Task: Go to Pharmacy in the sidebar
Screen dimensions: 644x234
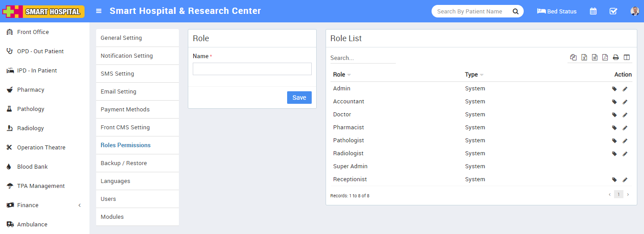Action: point(30,90)
